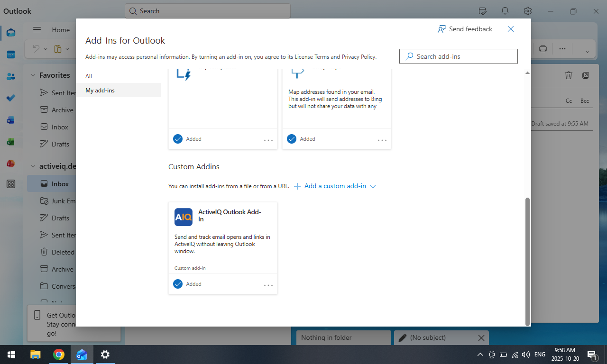Select the My add-ins category
The image size is (607, 364).
(100, 90)
